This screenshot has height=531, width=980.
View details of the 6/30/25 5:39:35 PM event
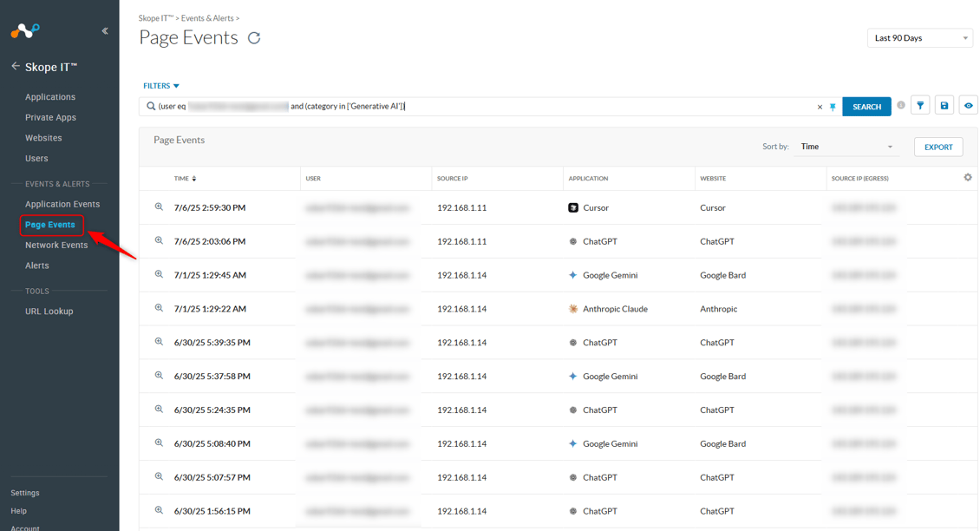pos(159,342)
